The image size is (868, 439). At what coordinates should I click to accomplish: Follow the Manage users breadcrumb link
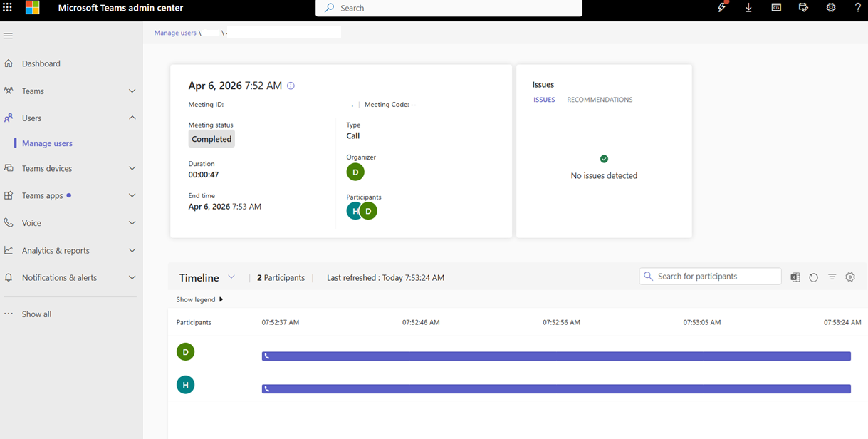(x=175, y=33)
